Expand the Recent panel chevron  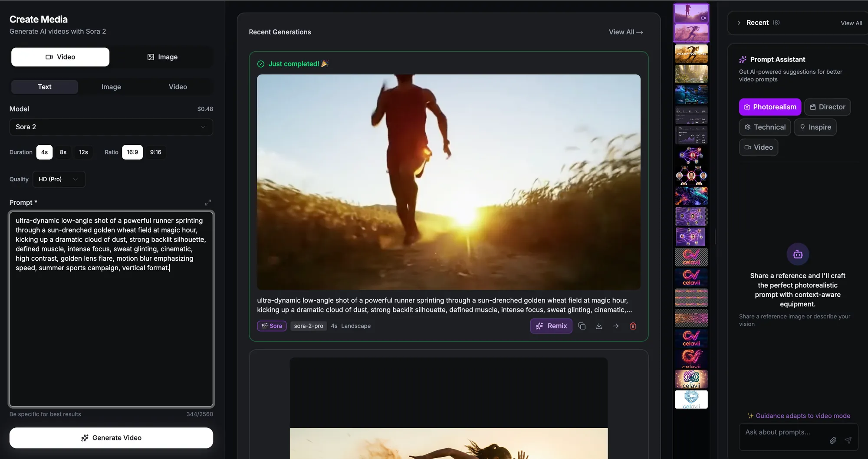[739, 23]
